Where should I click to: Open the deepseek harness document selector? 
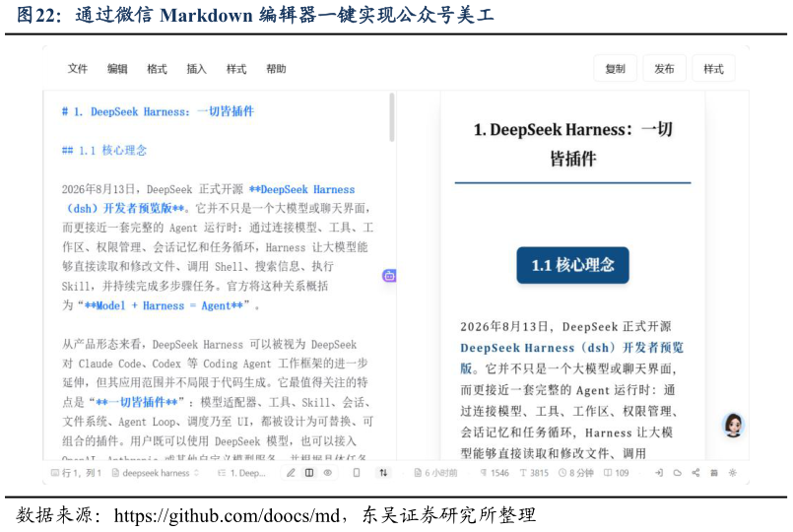click(156, 473)
